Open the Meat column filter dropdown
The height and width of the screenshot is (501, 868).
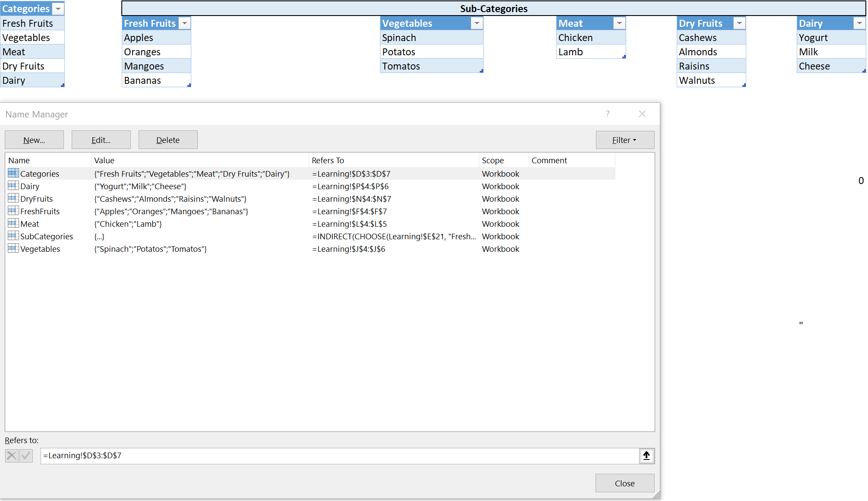619,23
